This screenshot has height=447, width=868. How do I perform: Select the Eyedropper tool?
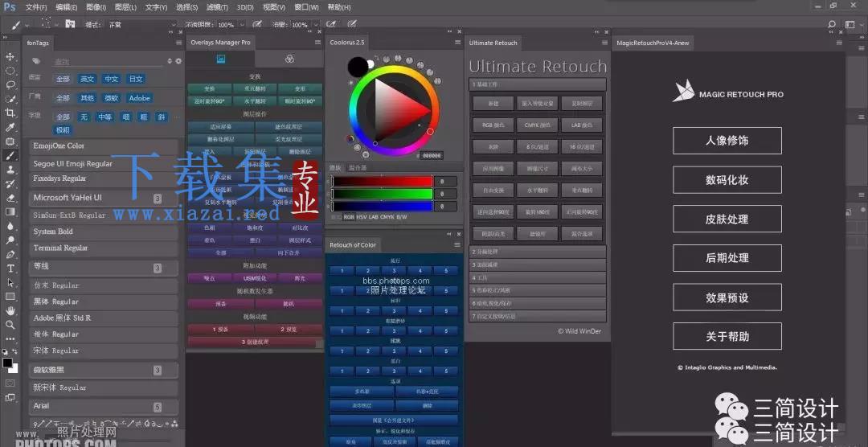[x=10, y=127]
